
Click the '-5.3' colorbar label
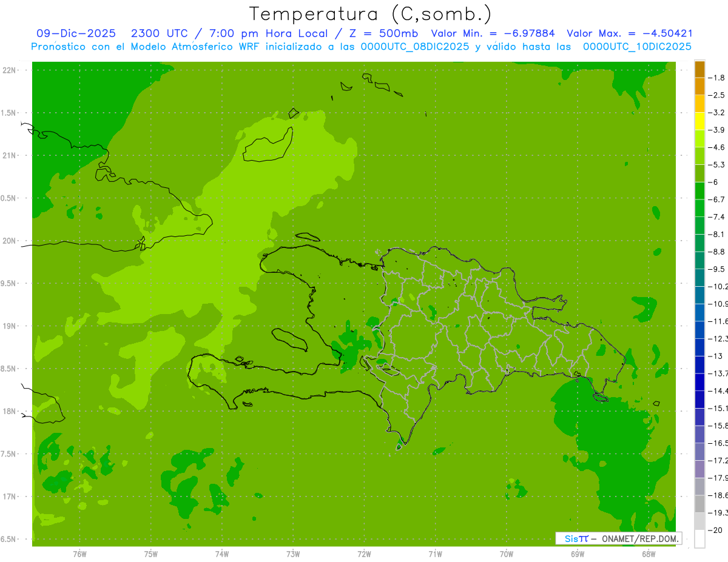click(x=716, y=164)
